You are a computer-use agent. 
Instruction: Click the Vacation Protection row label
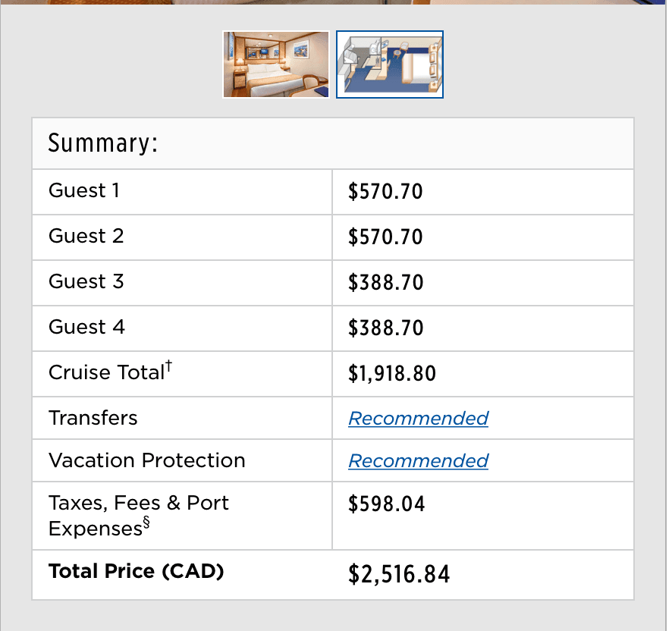[x=146, y=461]
